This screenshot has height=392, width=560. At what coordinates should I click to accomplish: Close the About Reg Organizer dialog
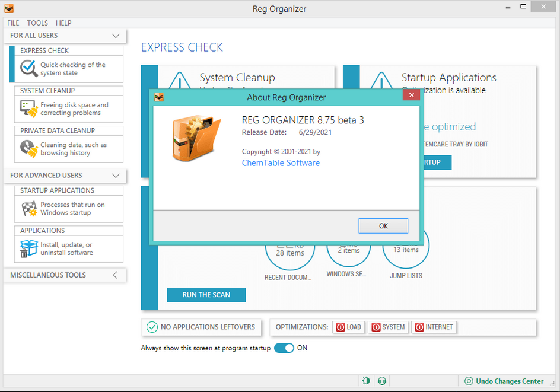[411, 95]
